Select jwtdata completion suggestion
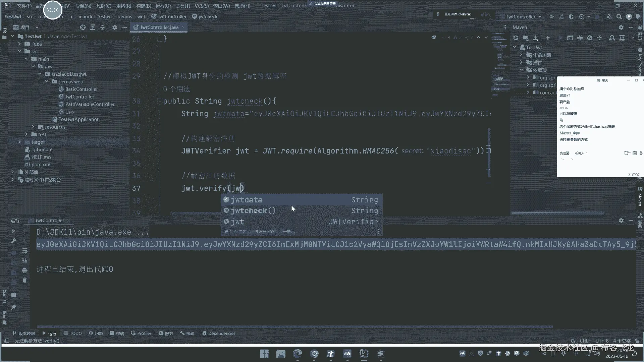Image resolution: width=644 pixels, height=362 pixels. [246, 200]
